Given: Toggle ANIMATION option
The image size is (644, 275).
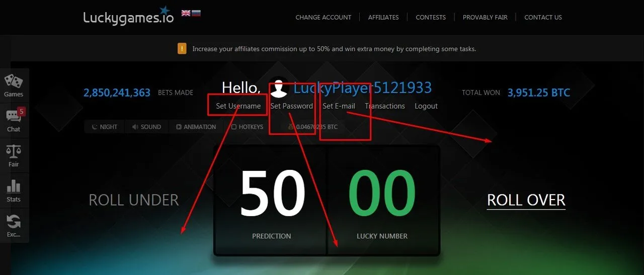Looking at the screenshot, I should [x=196, y=127].
